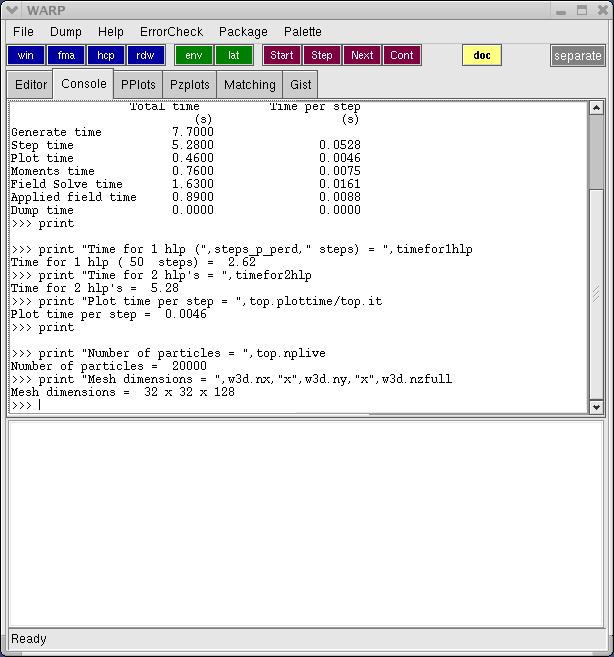Viewport: 614px width, 657px height.
Task: Click the 'Dump time' row label
Action: (42, 210)
